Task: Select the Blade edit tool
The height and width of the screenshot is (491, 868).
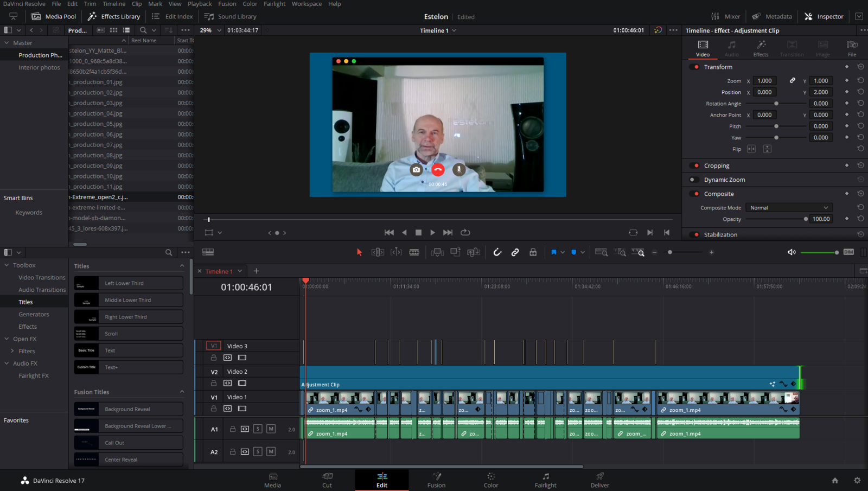Action: tap(414, 252)
